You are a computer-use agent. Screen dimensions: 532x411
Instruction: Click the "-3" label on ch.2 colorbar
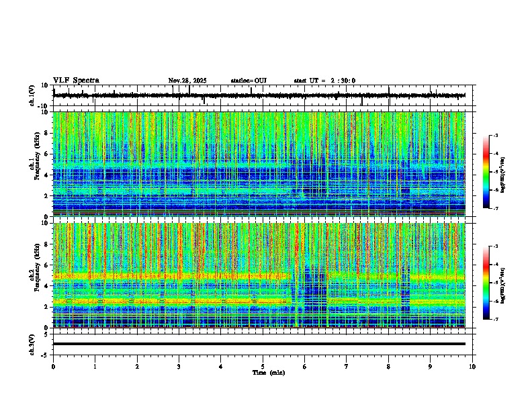496,246
